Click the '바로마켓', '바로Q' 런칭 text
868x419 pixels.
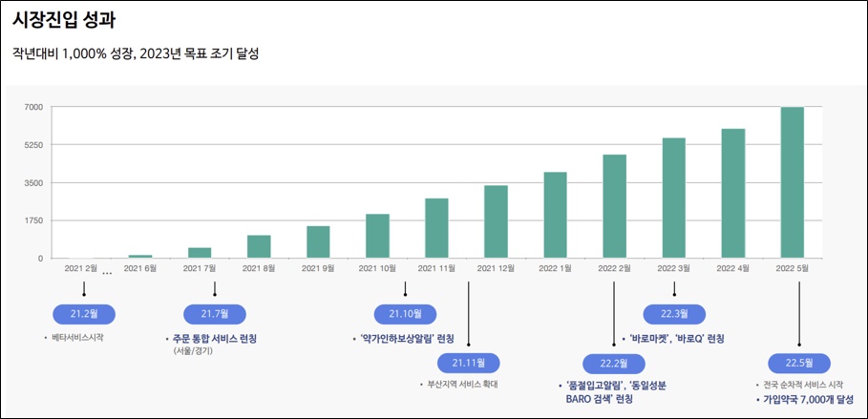(677, 339)
